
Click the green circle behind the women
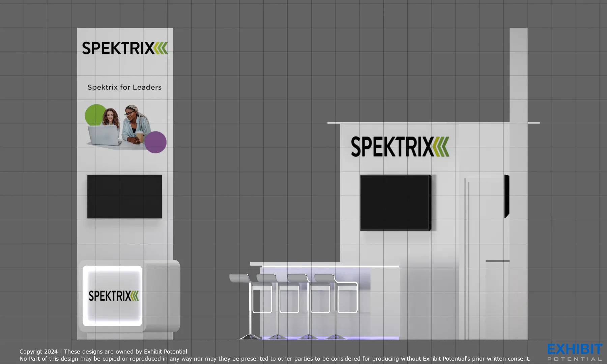coord(95,115)
